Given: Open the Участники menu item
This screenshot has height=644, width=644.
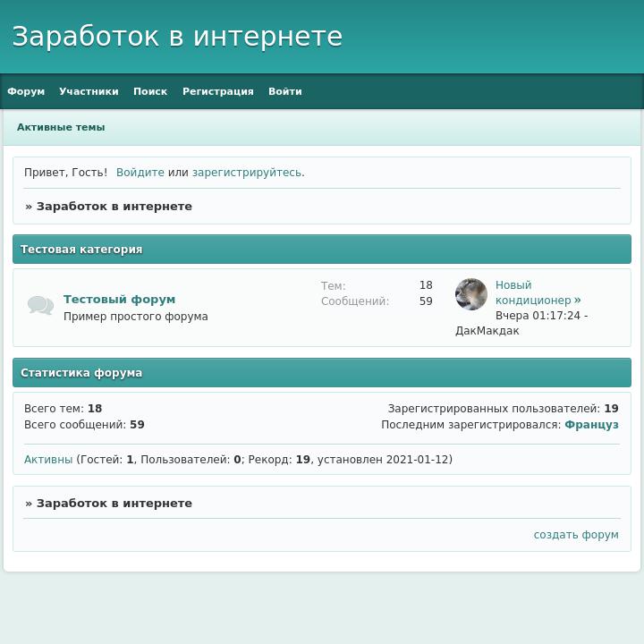Looking at the screenshot, I should tap(89, 91).
